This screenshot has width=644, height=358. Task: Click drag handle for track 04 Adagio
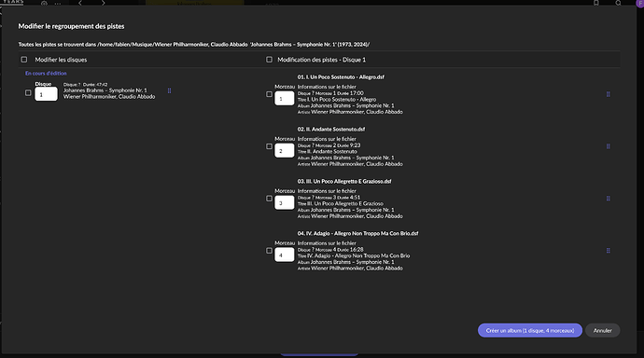(x=609, y=251)
